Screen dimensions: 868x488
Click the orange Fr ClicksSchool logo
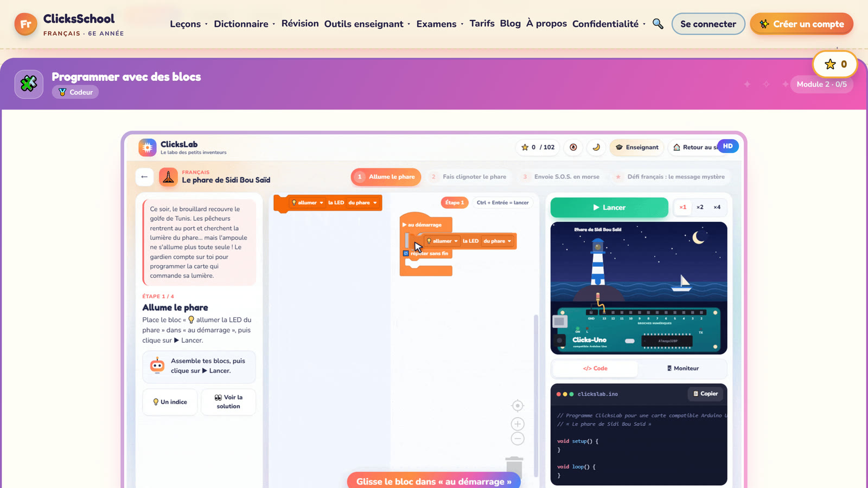[x=25, y=24]
